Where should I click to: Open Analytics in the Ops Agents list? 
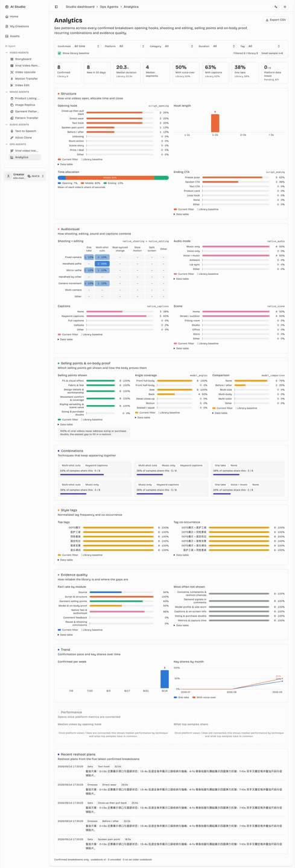[x=25, y=157]
